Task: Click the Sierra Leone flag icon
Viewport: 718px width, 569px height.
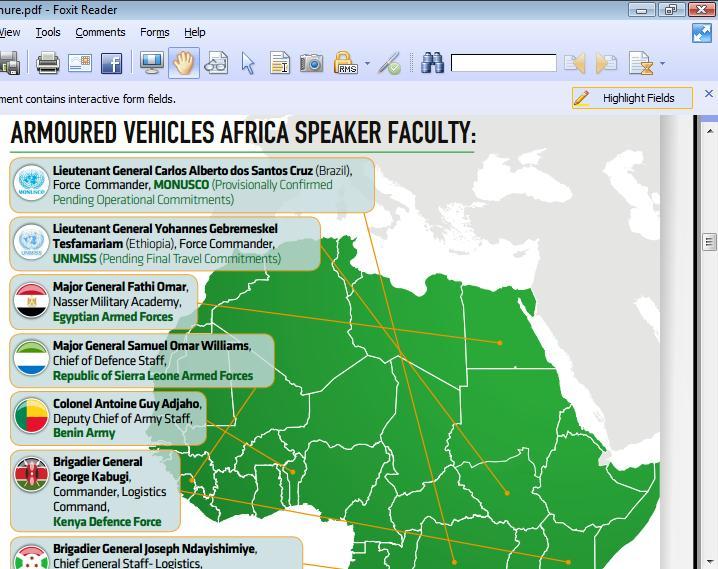Action: [31, 358]
